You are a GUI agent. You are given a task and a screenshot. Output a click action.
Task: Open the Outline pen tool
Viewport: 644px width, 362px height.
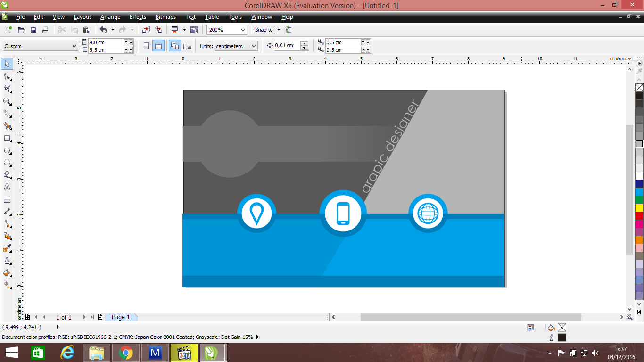[x=7, y=261]
